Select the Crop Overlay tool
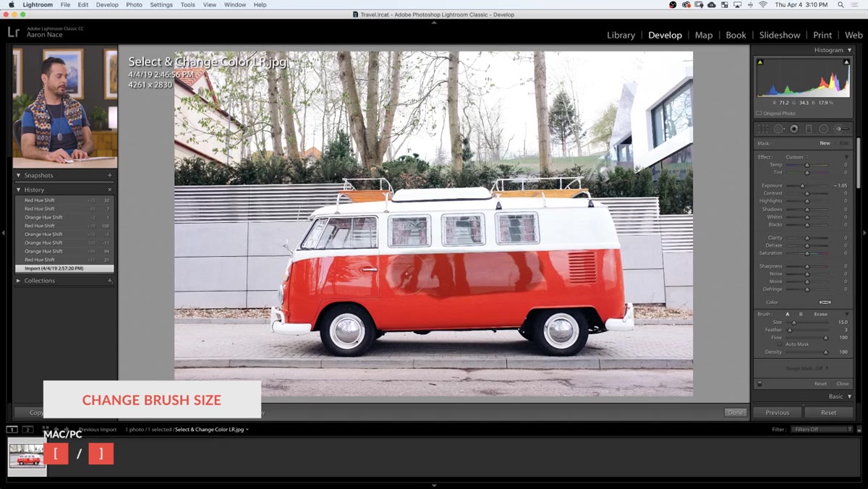868x489 pixels. coord(763,129)
